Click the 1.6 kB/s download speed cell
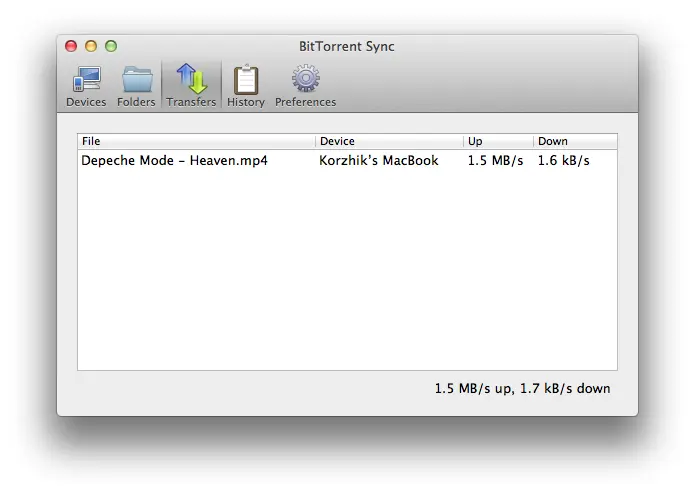Image resolution: width=695 pixels, height=495 pixels. coord(563,160)
